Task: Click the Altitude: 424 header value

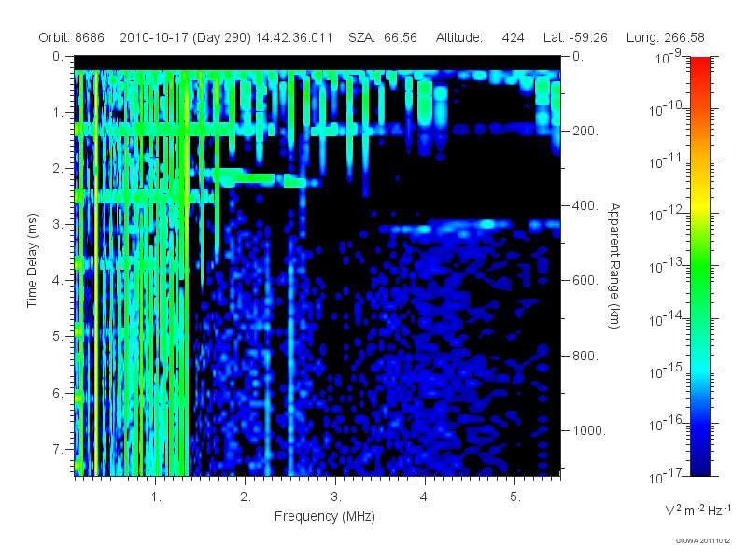Action: point(480,37)
